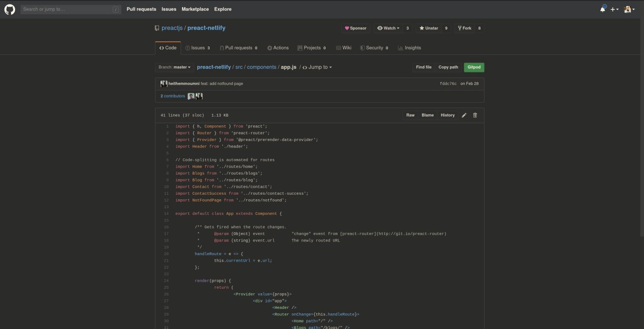644x329 pixels.
Task: Expand the Jump to dropdown
Action: [x=317, y=67]
